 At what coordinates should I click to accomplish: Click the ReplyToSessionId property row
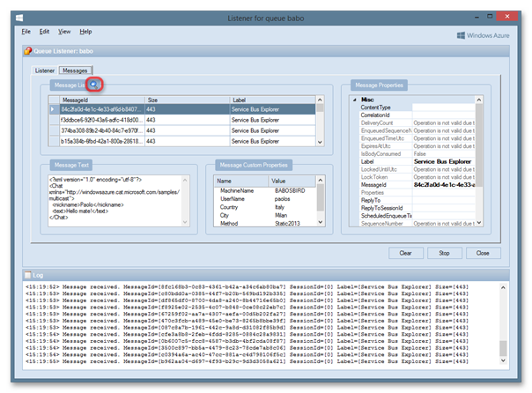[x=417, y=208]
